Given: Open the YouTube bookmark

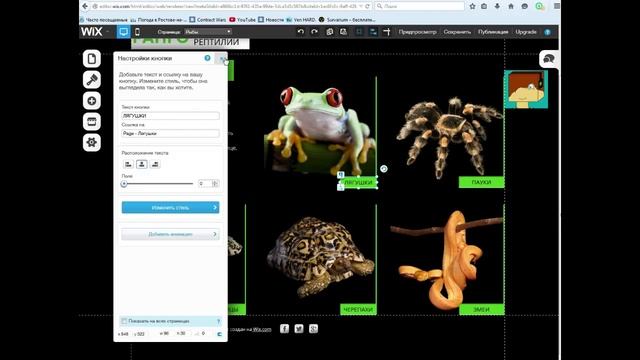Looking at the screenshot, I should pos(242,20).
